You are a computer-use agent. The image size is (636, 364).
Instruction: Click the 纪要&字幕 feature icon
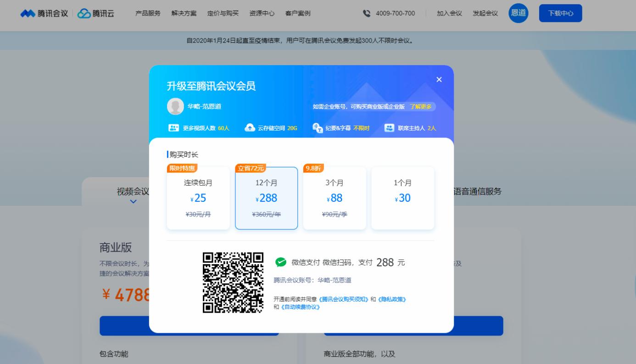(x=318, y=128)
